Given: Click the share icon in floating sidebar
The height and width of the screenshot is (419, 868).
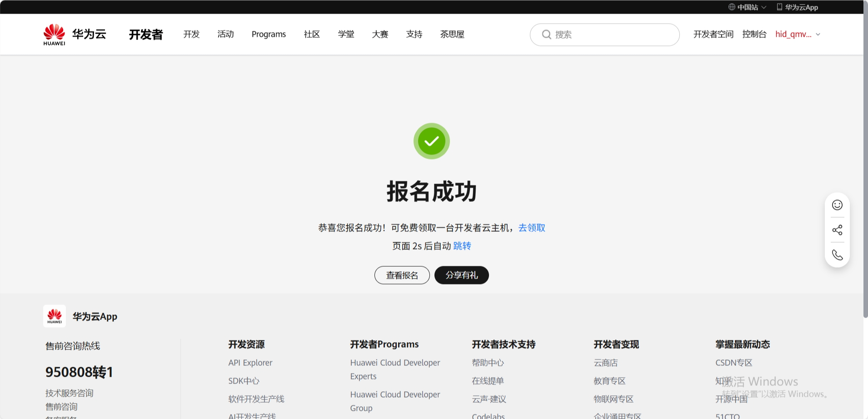Looking at the screenshot, I should pyautogui.click(x=837, y=230).
